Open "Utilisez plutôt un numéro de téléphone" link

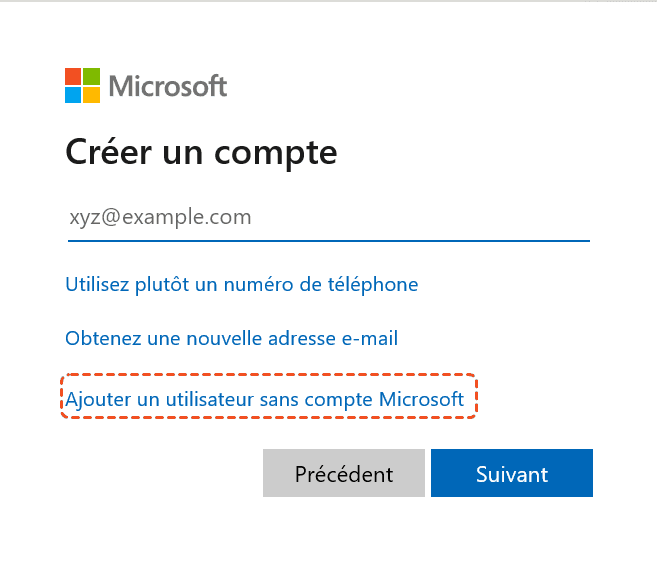241,284
